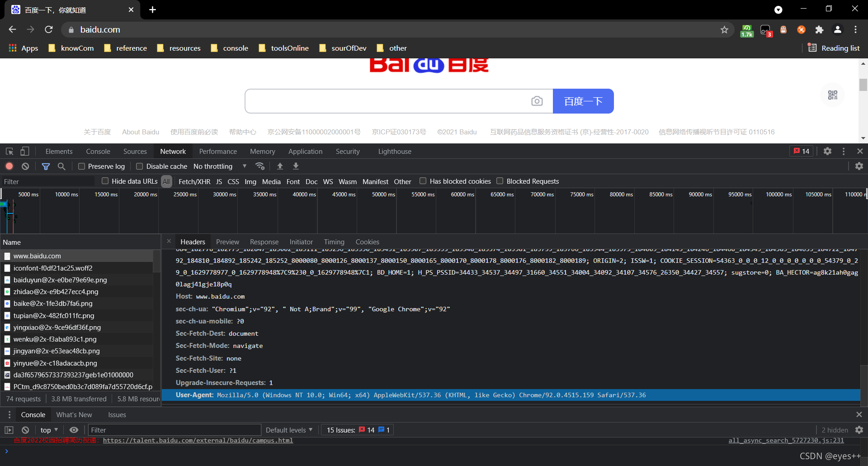Clear console icon
The image size is (868, 466).
click(25, 430)
